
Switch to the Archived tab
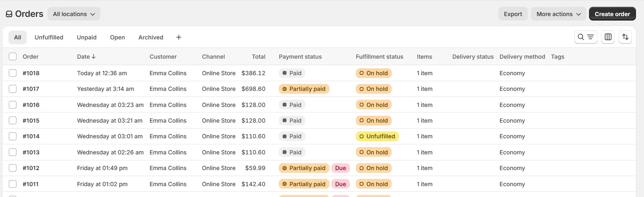point(151,37)
